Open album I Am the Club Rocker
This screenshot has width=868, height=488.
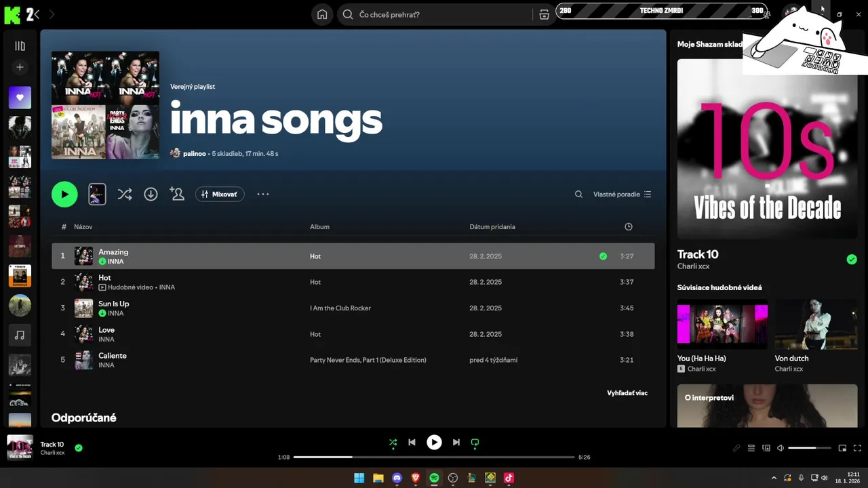click(340, 308)
